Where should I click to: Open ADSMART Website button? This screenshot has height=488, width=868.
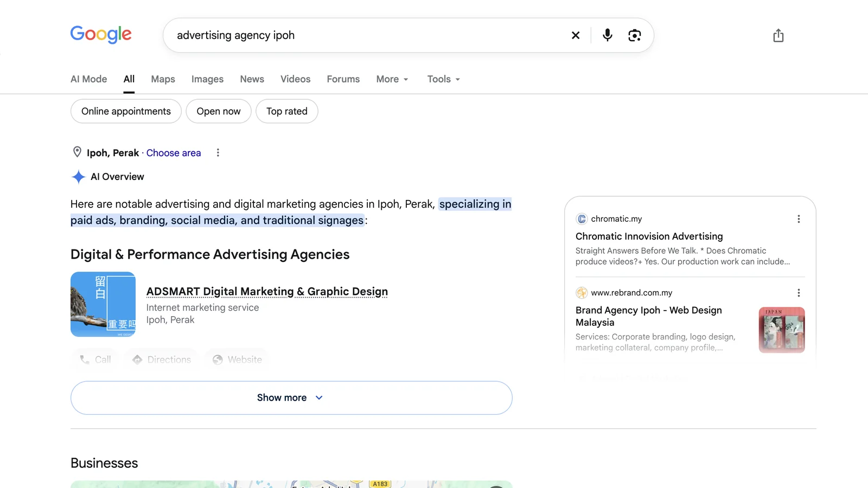[x=237, y=359]
